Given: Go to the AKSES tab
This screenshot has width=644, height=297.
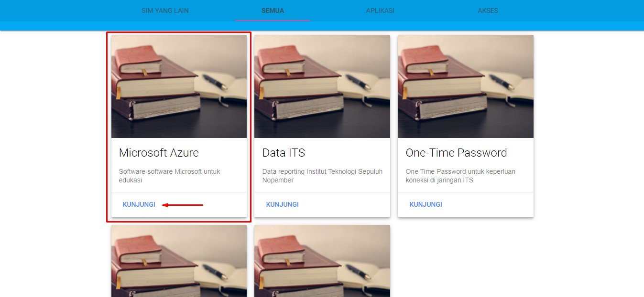Looking at the screenshot, I should [488, 11].
